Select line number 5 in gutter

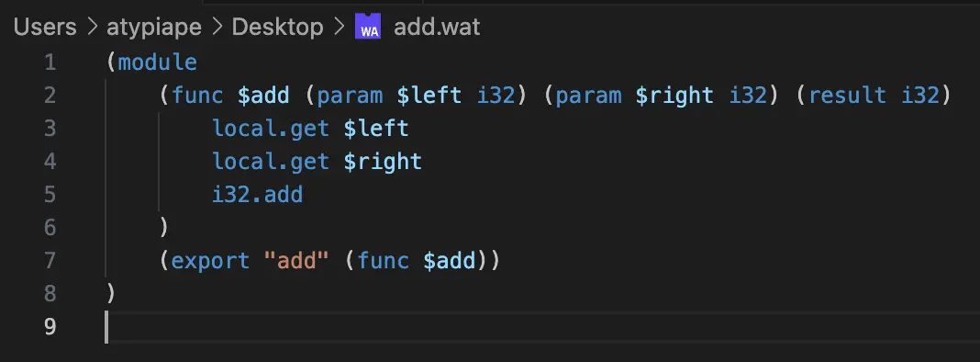(x=50, y=194)
